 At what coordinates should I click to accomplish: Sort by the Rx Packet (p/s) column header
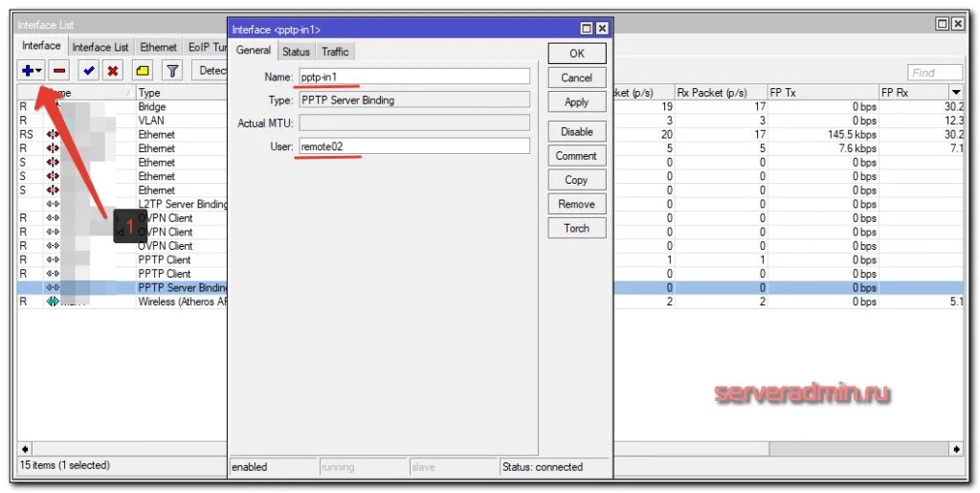pyautogui.click(x=721, y=93)
